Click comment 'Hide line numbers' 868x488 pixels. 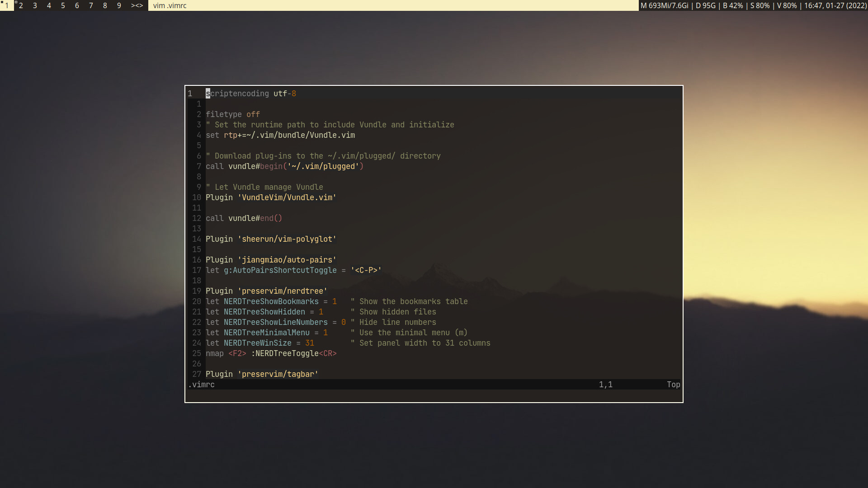(398, 322)
